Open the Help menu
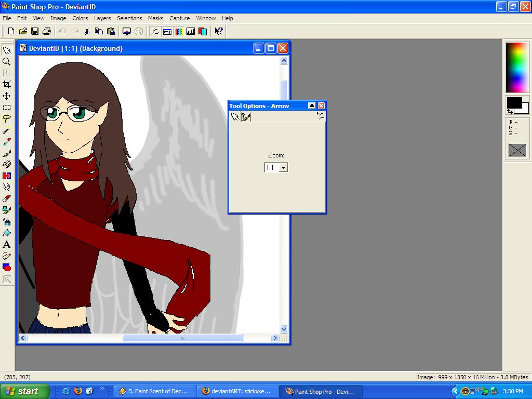 tap(228, 18)
